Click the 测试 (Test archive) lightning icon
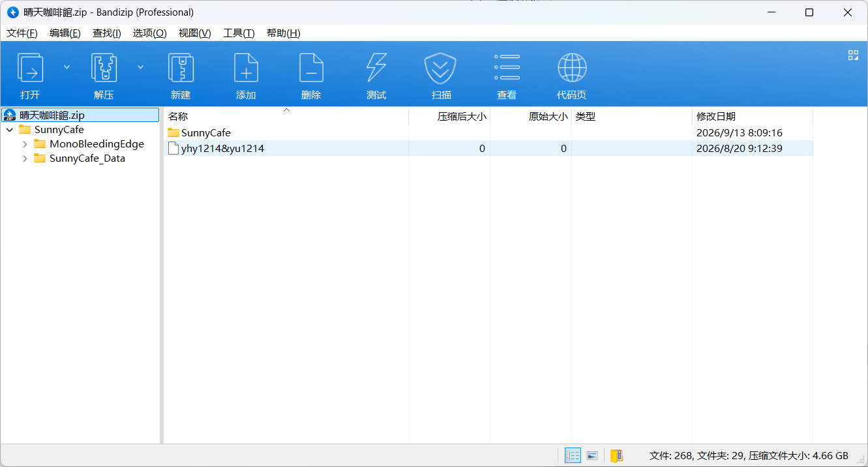 [376, 68]
